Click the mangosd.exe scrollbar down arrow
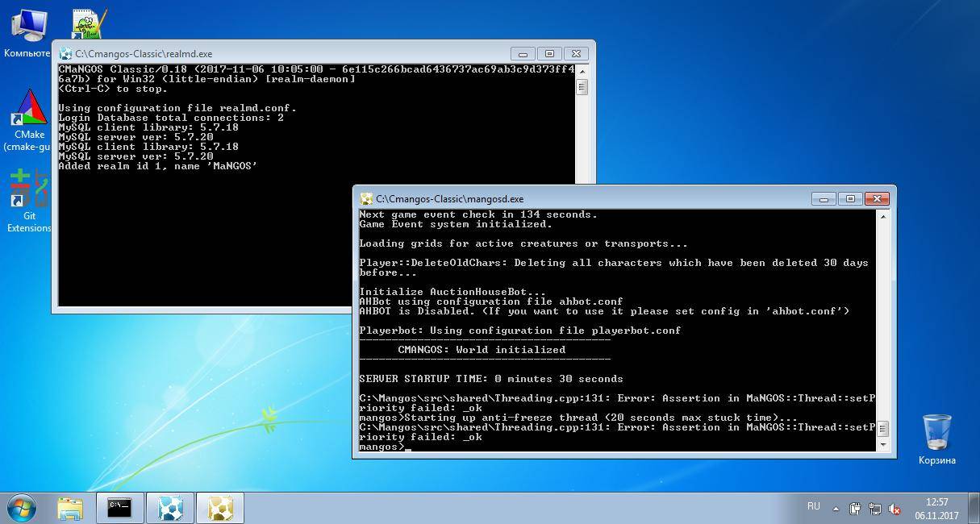This screenshot has height=524, width=980. tap(882, 444)
